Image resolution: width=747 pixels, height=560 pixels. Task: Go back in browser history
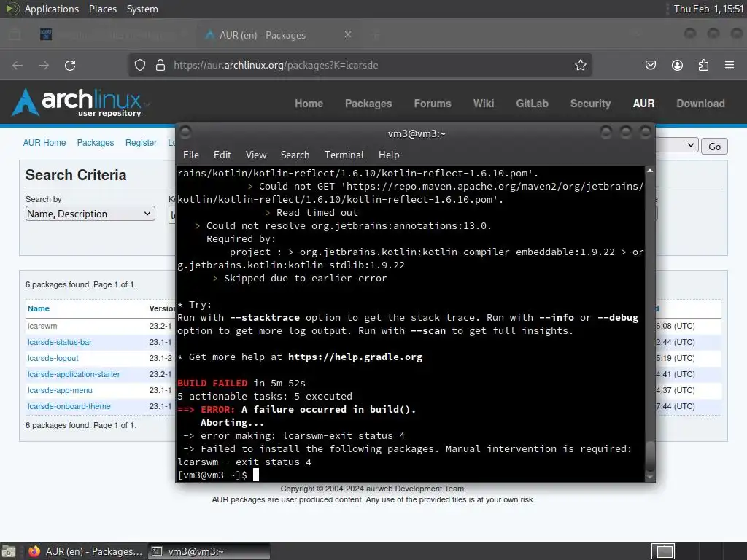click(18, 65)
